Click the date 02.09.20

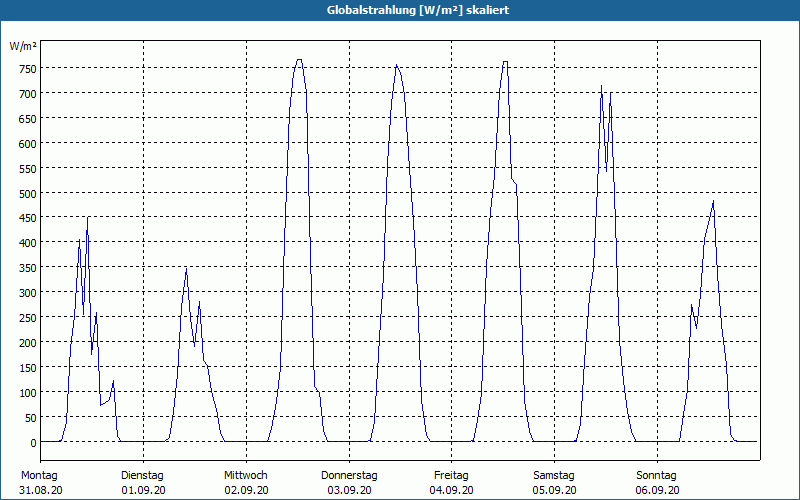(x=246, y=490)
